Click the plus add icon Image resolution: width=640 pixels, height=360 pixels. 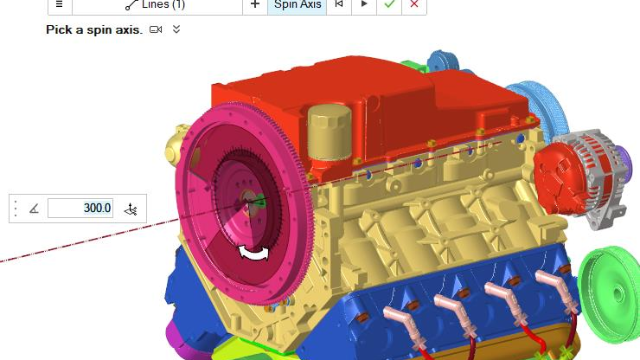click(x=255, y=4)
